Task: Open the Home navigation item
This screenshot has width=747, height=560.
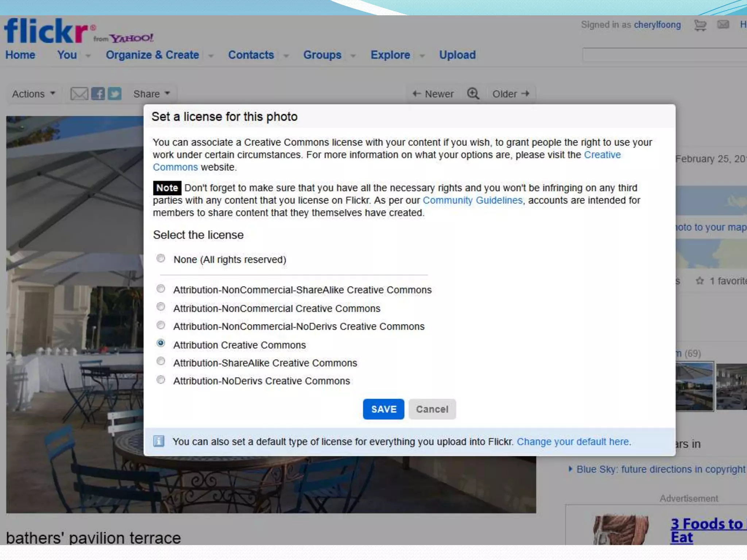Action: point(20,55)
